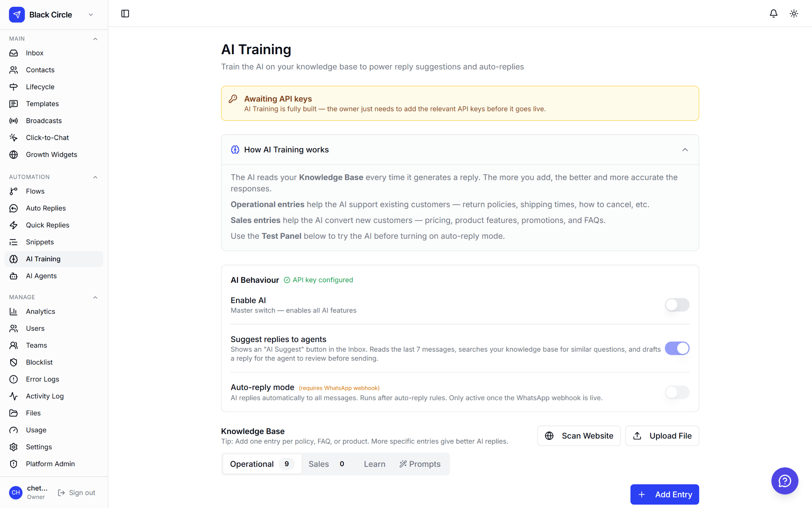The height and width of the screenshot is (508, 812).
Task: Open Flows branch icon
Action: tap(14, 191)
